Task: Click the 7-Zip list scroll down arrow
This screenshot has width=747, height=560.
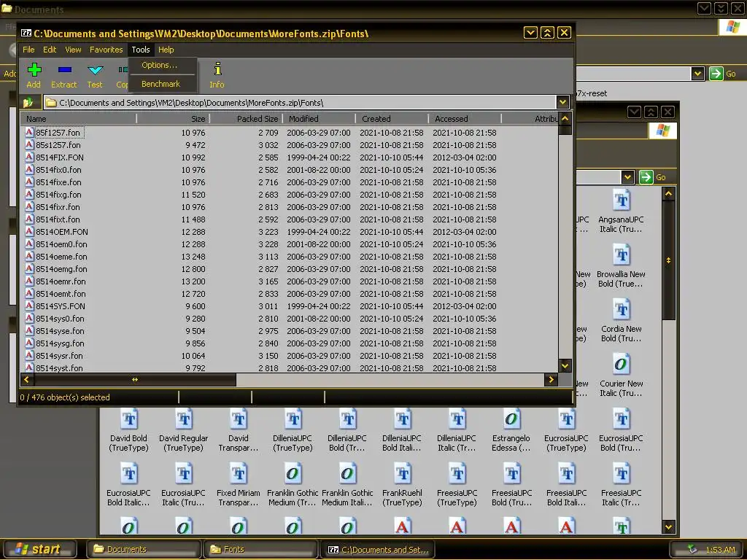Action: coord(565,366)
